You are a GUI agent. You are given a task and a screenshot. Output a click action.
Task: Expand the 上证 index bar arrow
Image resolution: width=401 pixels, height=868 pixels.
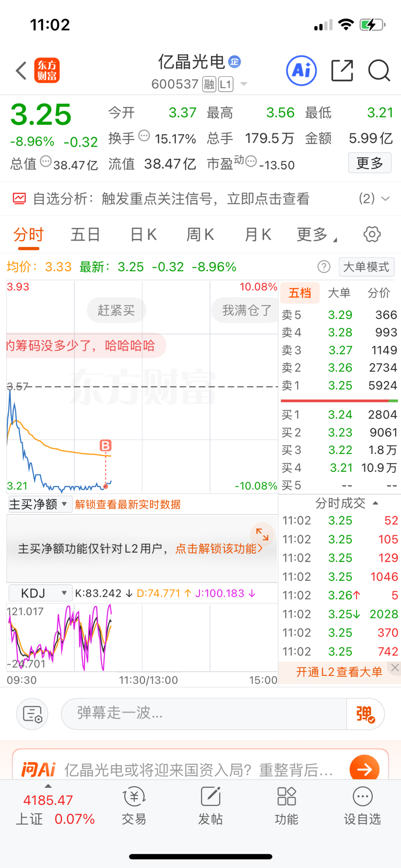(x=48, y=786)
